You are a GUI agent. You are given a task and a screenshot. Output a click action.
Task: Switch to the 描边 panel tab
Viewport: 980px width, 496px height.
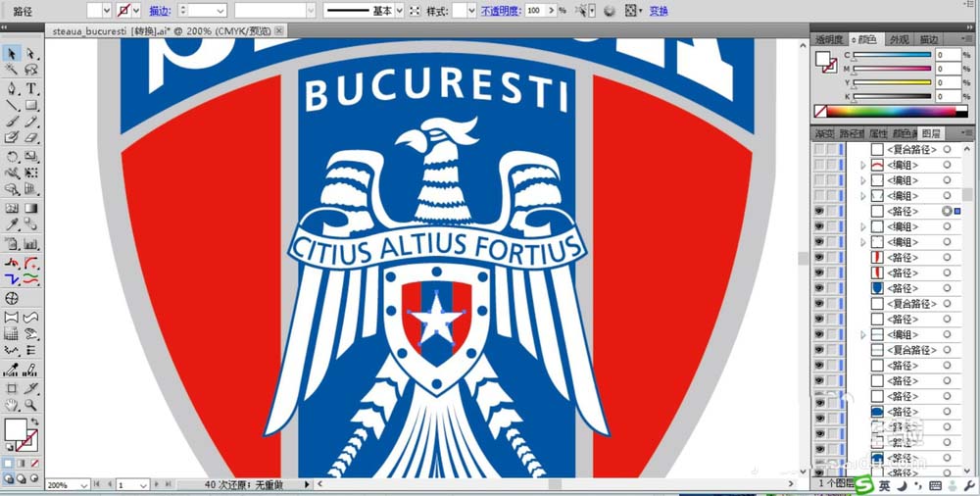tap(929, 39)
